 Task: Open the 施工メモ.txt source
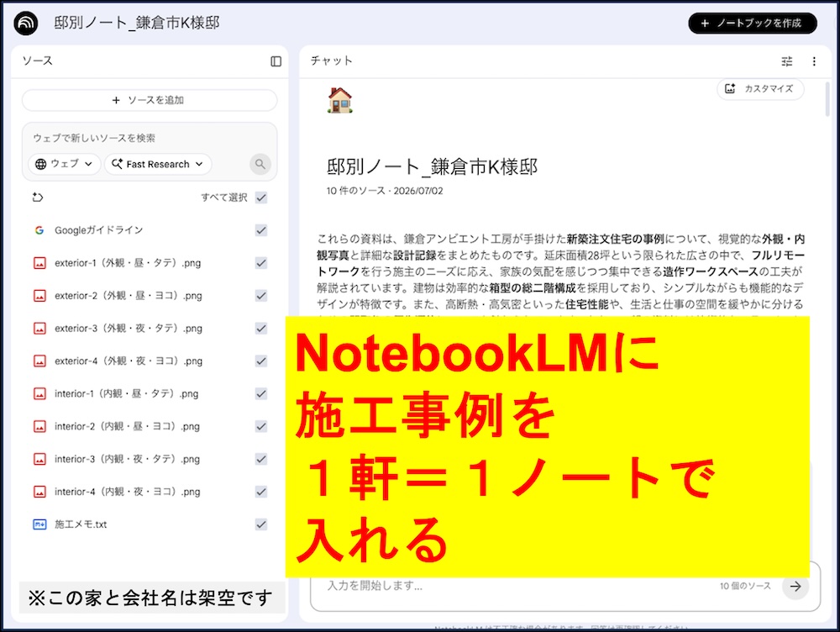coord(81,524)
